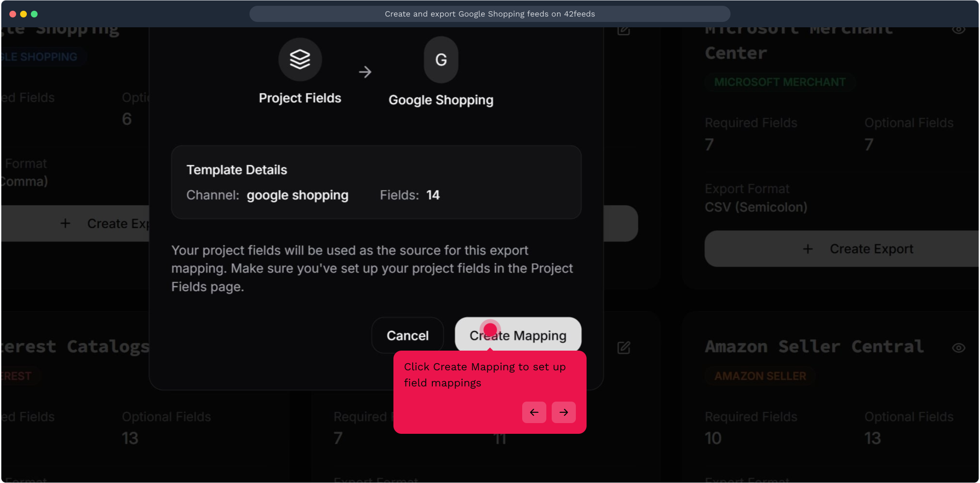The image size is (980, 483).
Task: Click the Project Fields layers icon
Action: [x=300, y=59]
